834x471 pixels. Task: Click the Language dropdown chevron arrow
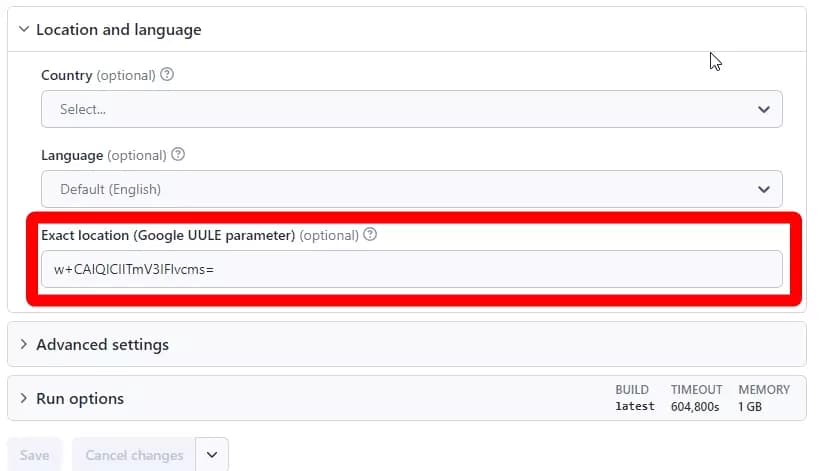[x=764, y=190]
